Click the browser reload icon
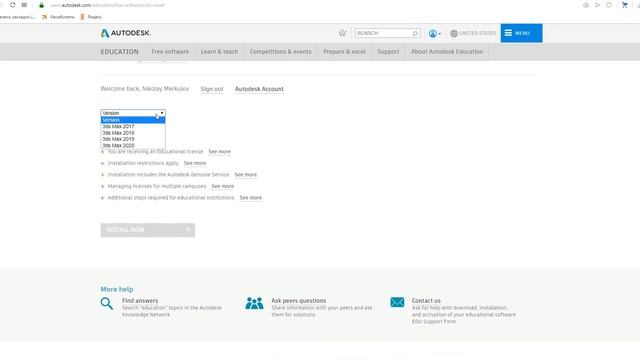This screenshot has width=640, height=360. 13,5
